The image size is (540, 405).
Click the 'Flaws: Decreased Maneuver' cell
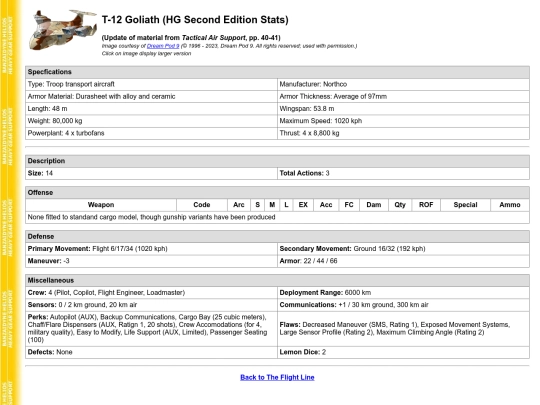pos(403,329)
